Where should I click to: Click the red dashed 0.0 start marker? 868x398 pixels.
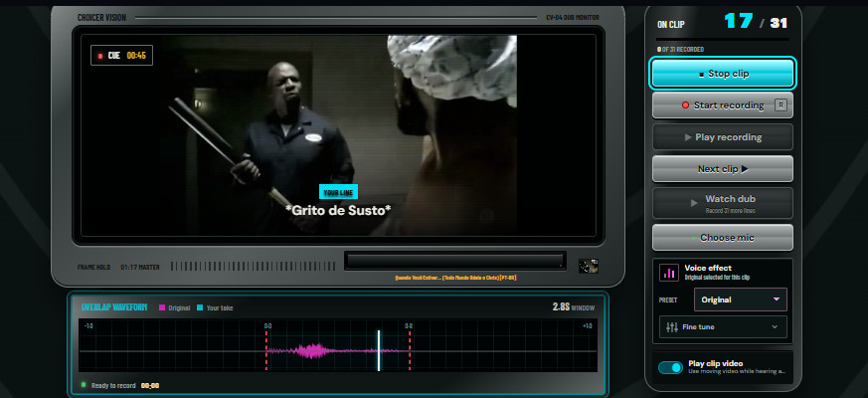(266, 350)
